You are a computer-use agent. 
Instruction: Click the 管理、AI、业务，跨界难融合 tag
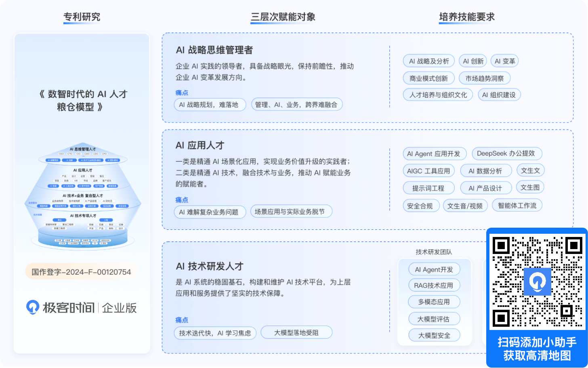tap(297, 105)
